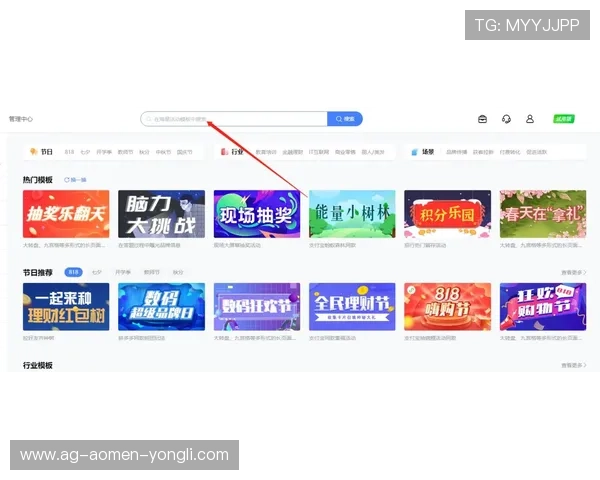
Task: Click the green 试用版 badge
Action: point(564,119)
